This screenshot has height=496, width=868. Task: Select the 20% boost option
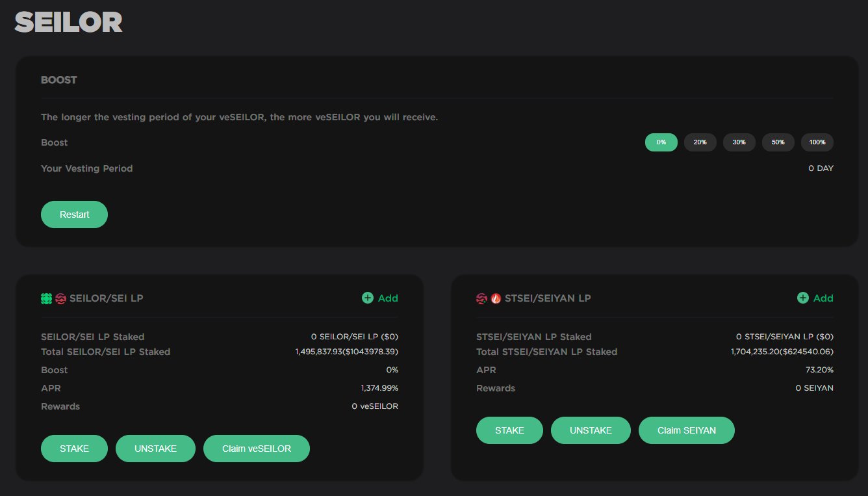click(700, 142)
